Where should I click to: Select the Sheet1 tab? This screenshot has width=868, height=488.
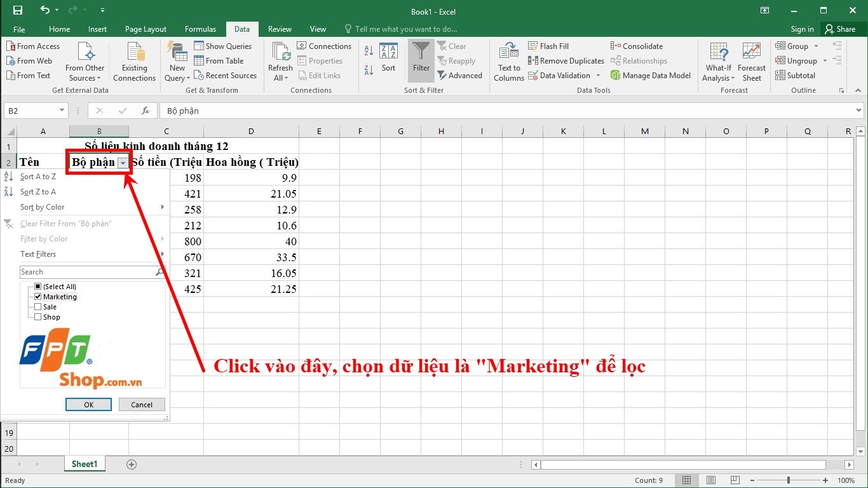pos(85,464)
